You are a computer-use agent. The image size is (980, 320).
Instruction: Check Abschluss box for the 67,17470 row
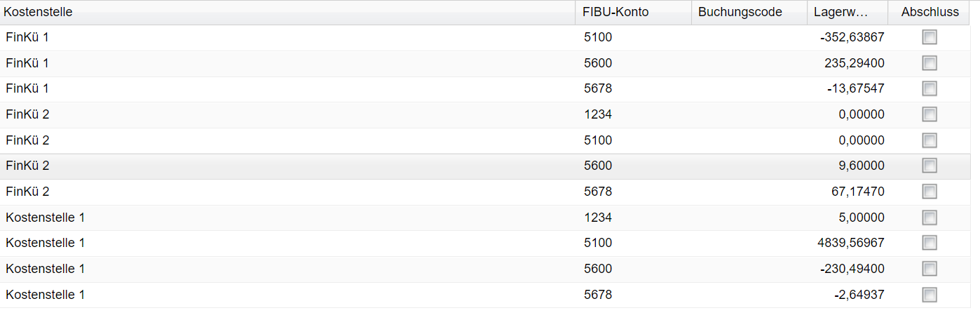click(930, 192)
